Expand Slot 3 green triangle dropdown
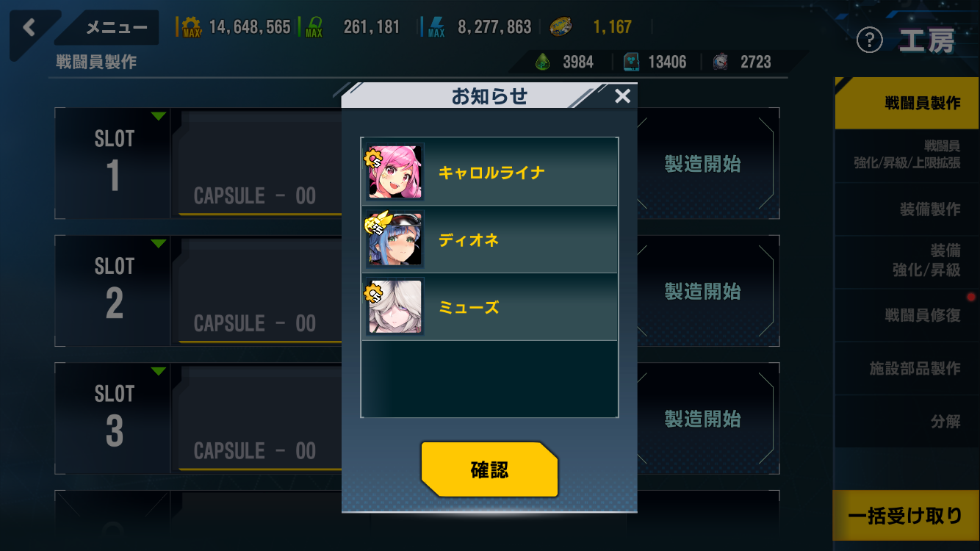Viewport: 980px width, 551px height. click(x=158, y=372)
